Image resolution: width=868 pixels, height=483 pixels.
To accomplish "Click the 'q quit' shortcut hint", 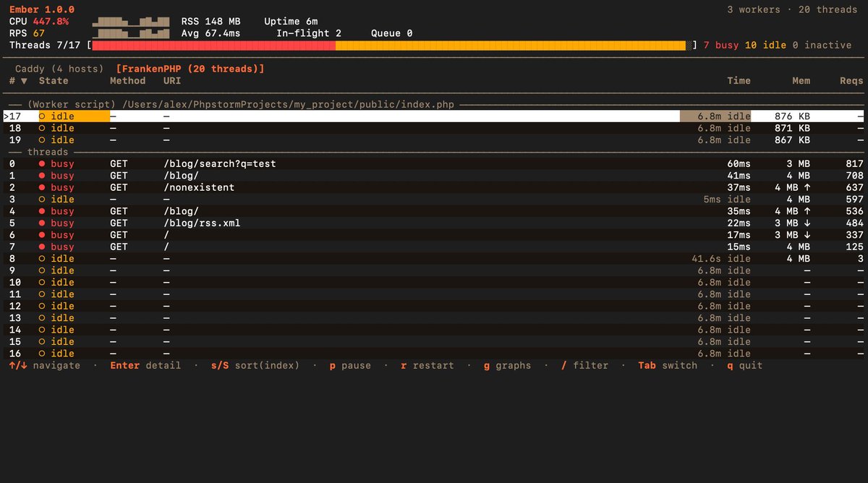I will [x=744, y=365].
